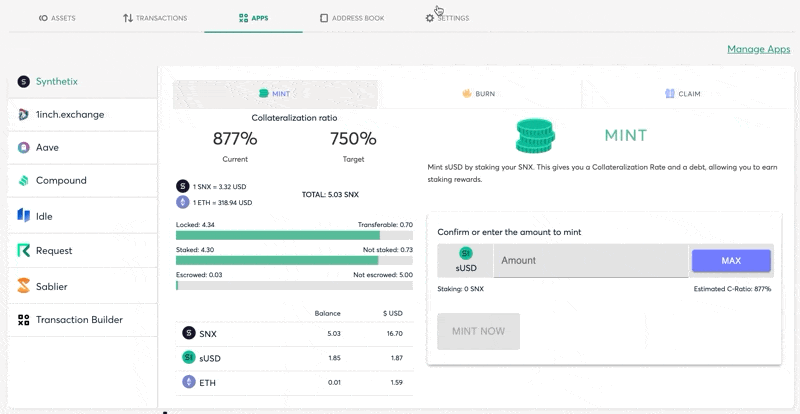
Task: Click 'Estimated C-Ratio: 877%' text
Action: tap(732, 289)
